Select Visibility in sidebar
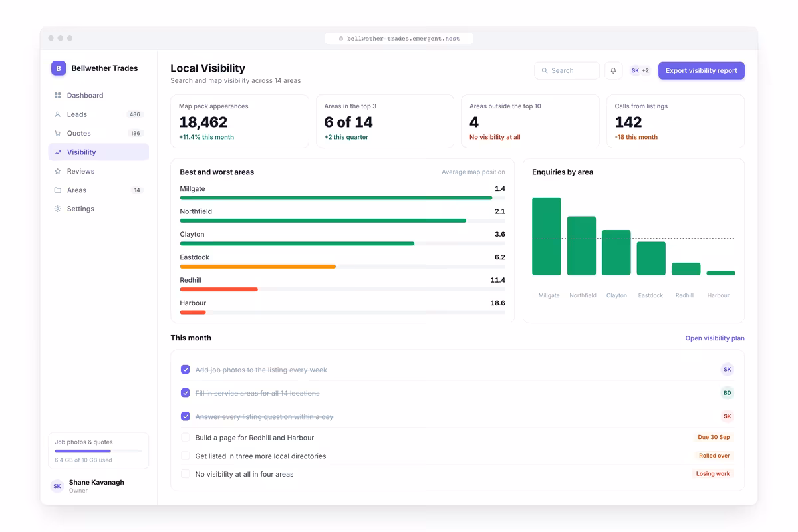This screenshot has height=532, width=798. coord(98,152)
